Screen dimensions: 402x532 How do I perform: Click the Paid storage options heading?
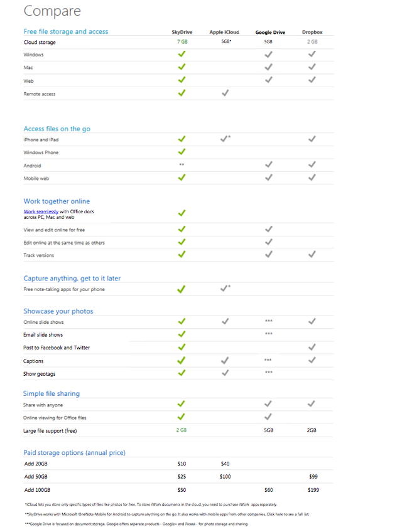[74, 452]
